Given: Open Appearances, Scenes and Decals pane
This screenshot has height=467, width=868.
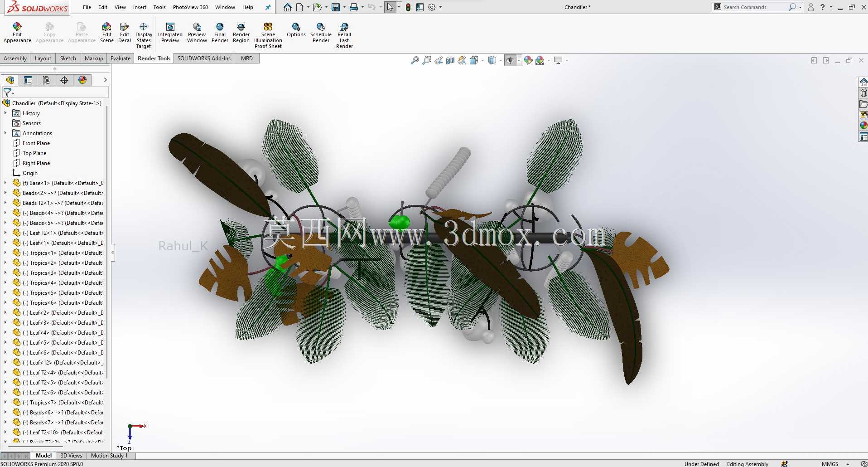Looking at the screenshot, I should 863,126.
